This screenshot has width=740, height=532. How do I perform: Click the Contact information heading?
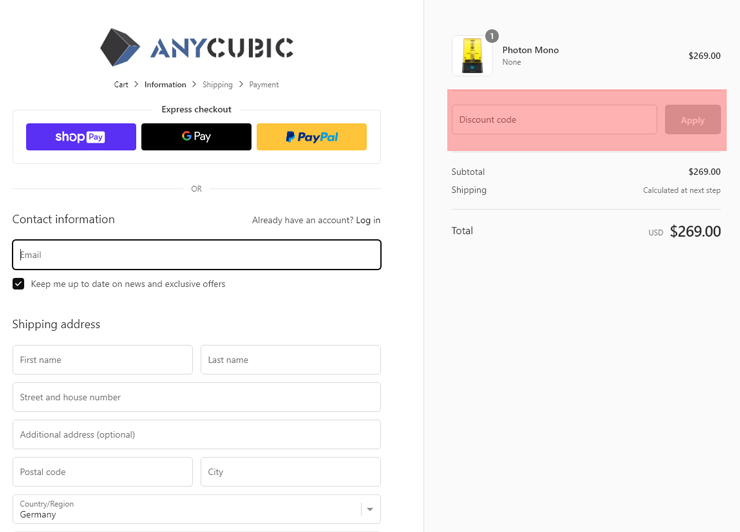click(63, 219)
